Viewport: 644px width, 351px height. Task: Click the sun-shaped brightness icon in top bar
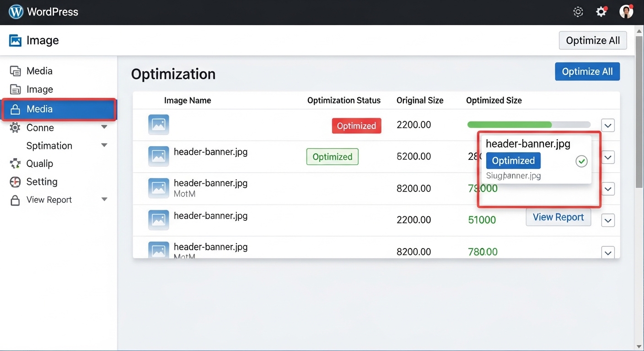point(578,12)
